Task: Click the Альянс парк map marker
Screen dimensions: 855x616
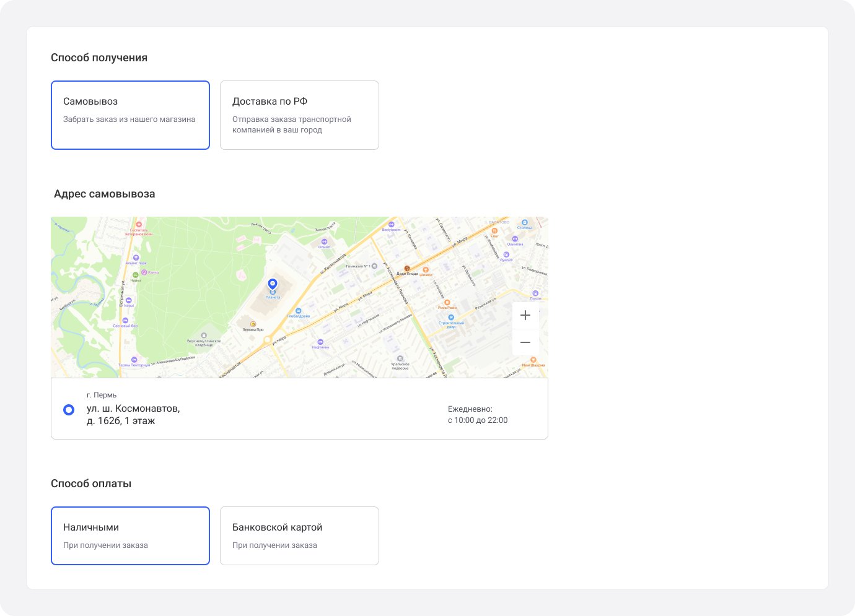Action: click(x=136, y=258)
